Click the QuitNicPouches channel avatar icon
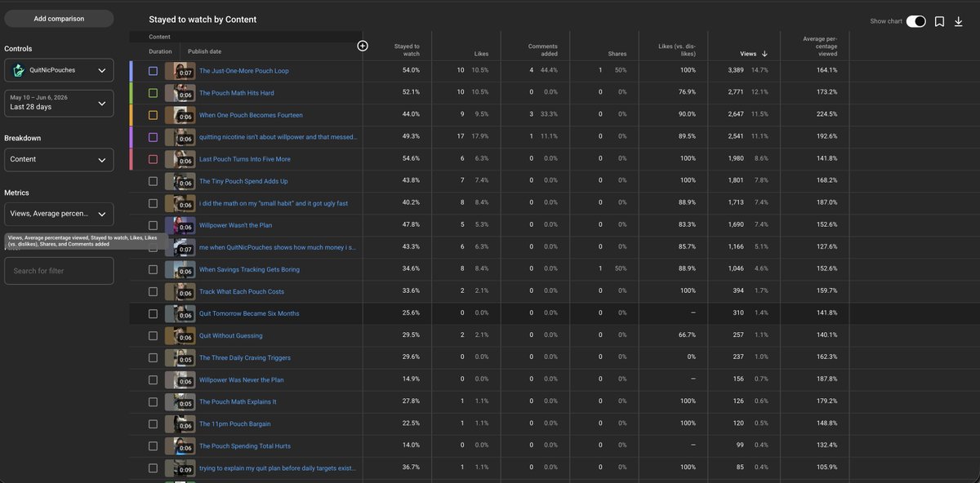The height and width of the screenshot is (483, 980). [x=18, y=70]
